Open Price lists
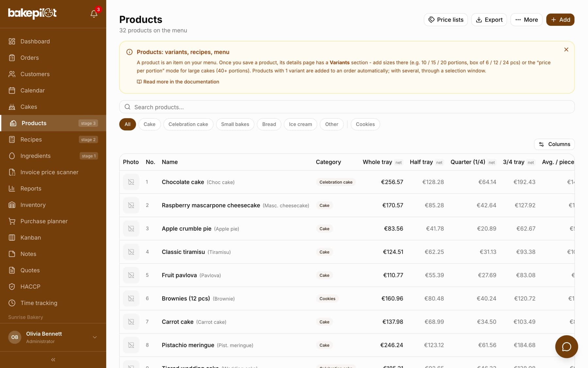This screenshot has width=588, height=368. point(446,20)
